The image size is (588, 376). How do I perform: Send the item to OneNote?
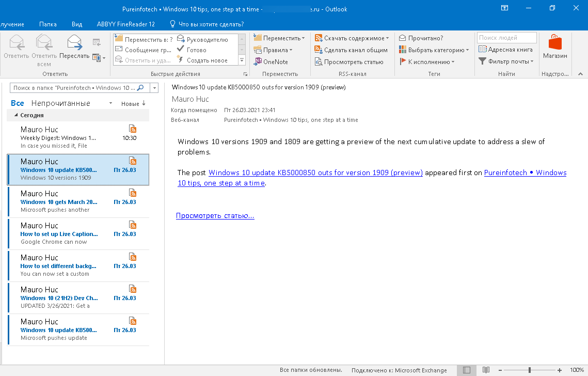pos(271,61)
